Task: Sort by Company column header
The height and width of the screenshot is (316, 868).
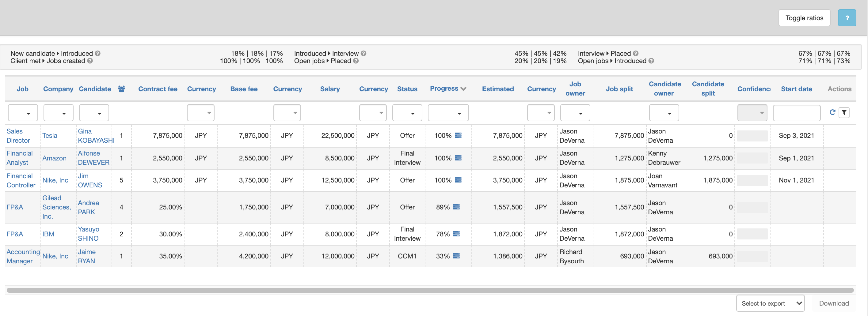Action: pos(58,89)
